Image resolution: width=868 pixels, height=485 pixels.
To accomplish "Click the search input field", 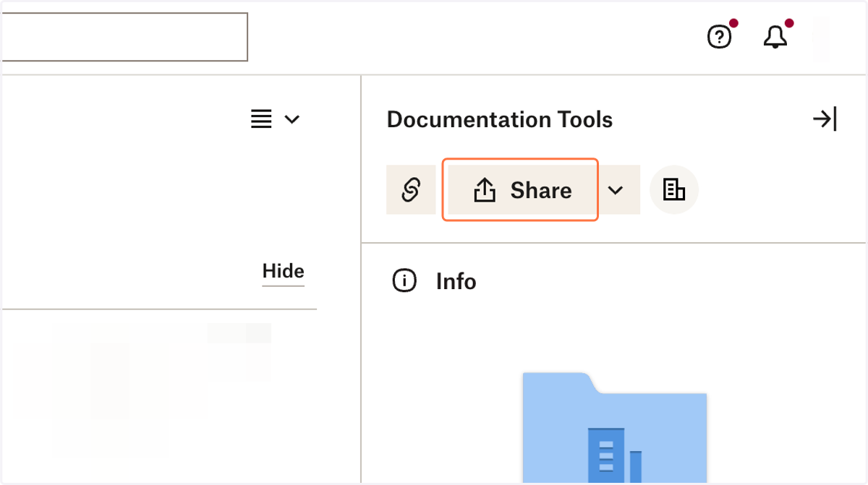I will tap(124, 37).
